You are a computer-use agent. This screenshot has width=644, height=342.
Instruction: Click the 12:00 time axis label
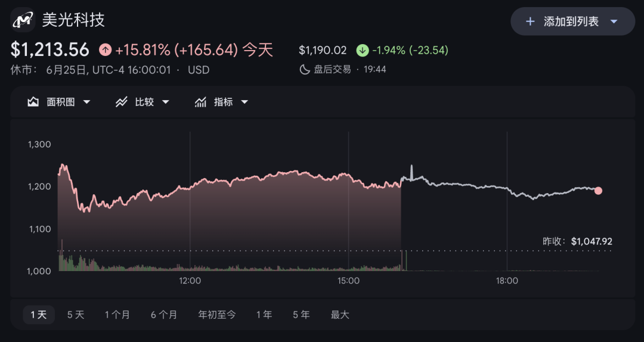click(x=190, y=281)
